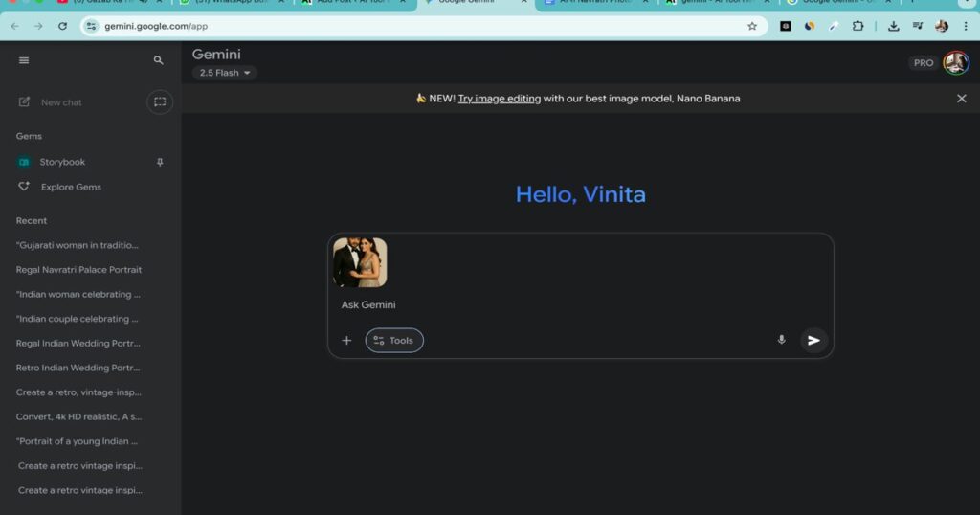Open the Chrome extensions puzzle icon
This screenshot has width=980, height=515.
[x=858, y=26]
